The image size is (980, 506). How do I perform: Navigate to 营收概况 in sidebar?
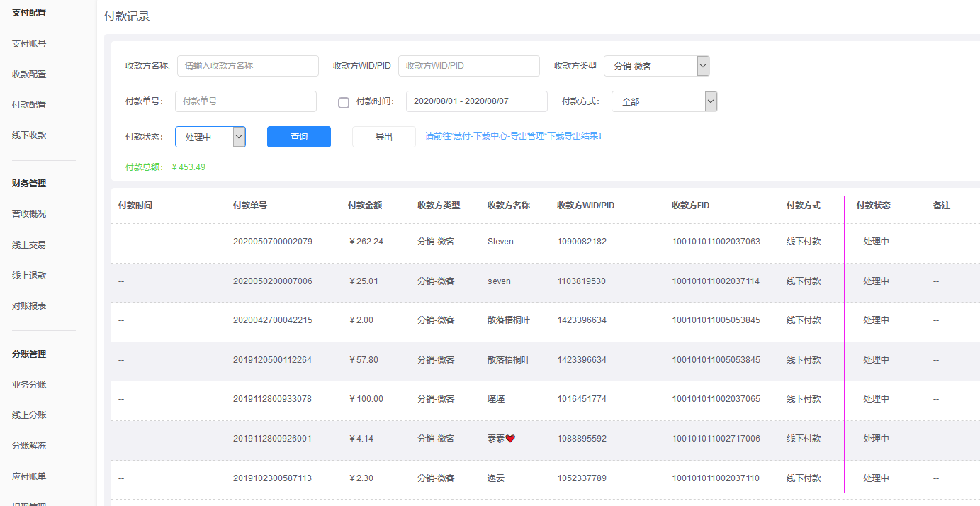click(29, 214)
